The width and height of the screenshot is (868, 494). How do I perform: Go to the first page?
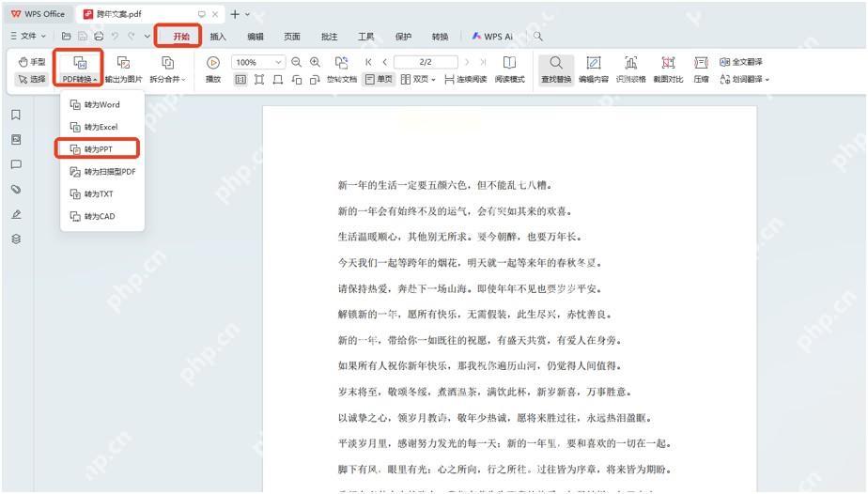click(368, 62)
